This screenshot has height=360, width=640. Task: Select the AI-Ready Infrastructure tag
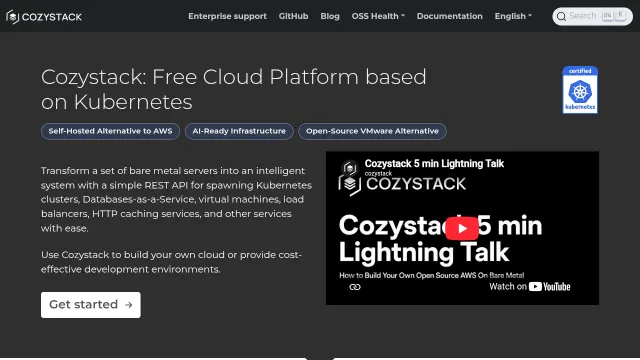click(239, 131)
